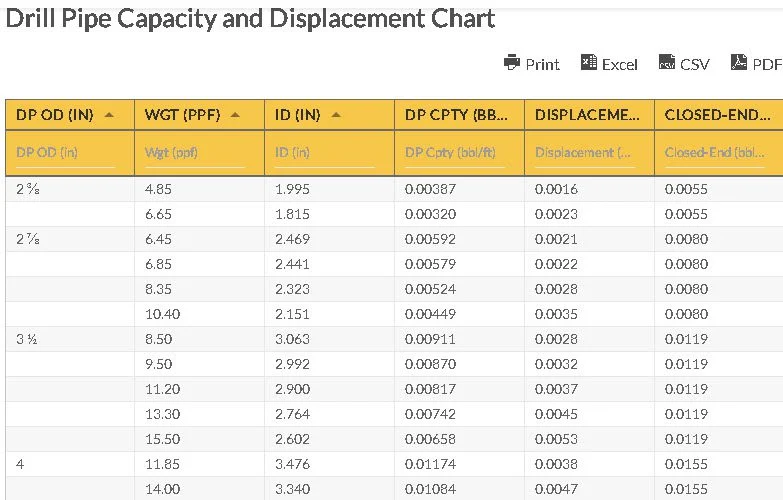Click capacity value 0.00658
The image size is (783, 500).
(x=430, y=439)
